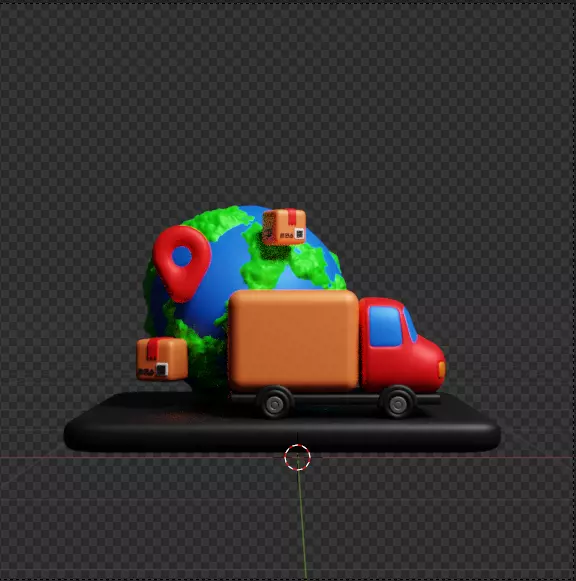Select the orange truck cargo container

(293, 340)
